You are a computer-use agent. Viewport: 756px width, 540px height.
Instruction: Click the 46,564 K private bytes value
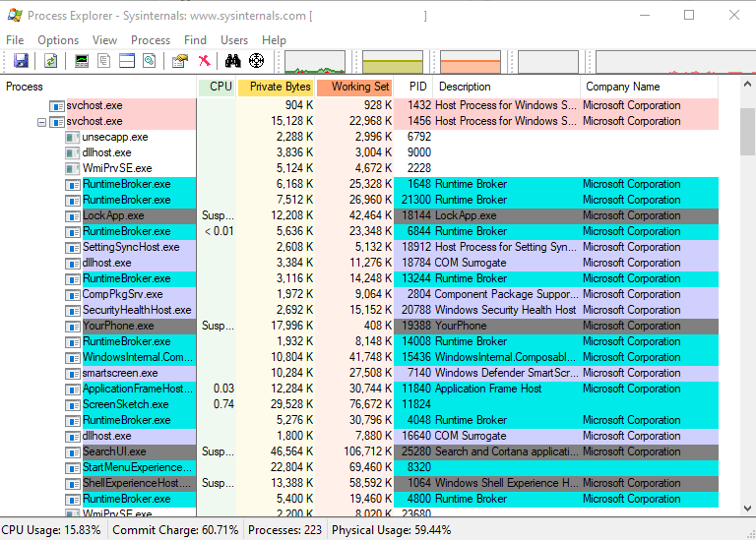coord(291,451)
